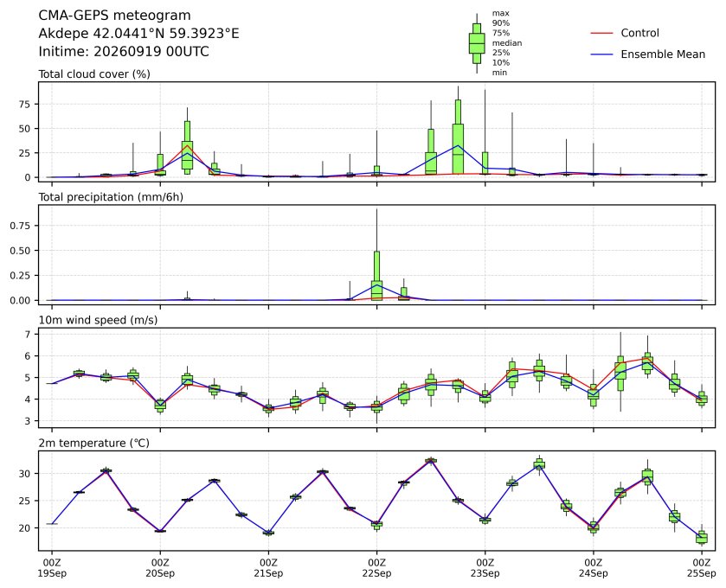Click the CMA-GEPS meteogram title
The image size is (726, 588).
click(x=114, y=16)
